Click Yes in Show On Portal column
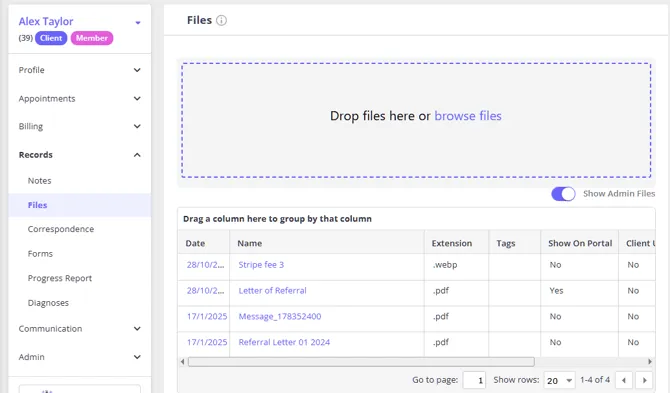This screenshot has height=393, width=670. click(556, 290)
